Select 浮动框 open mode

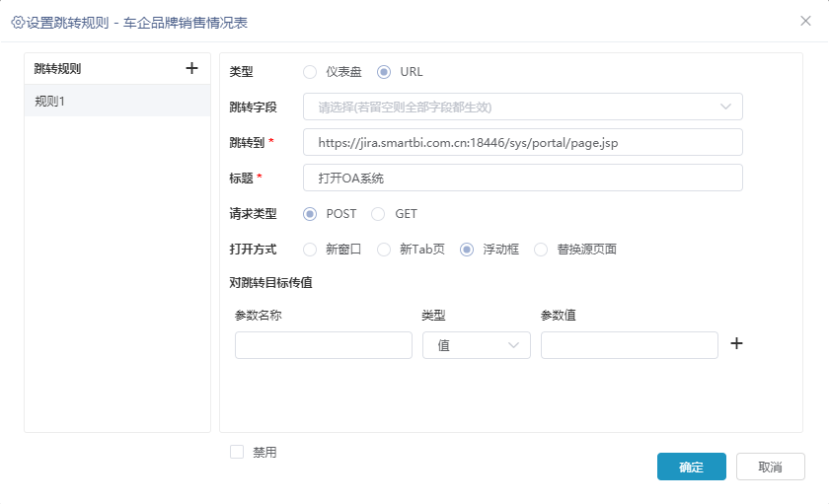coord(466,250)
